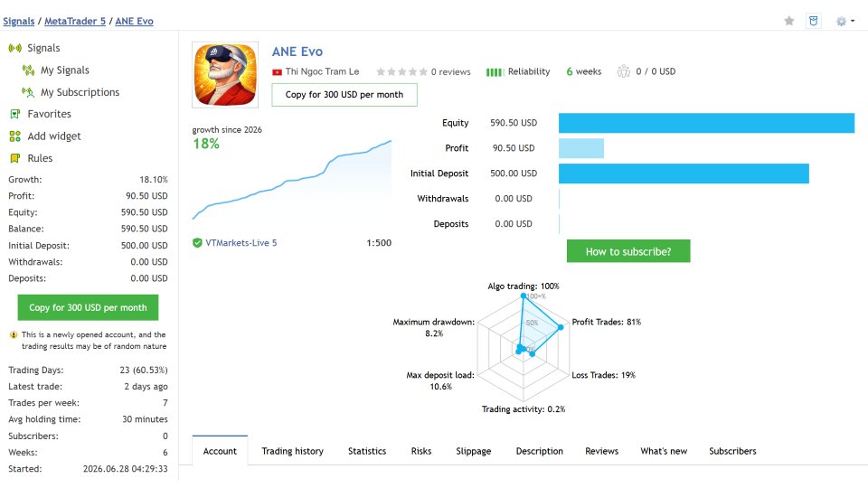Click the green Reliability bars icon
Image resolution: width=868 pixels, height=488 pixels.
(x=495, y=72)
